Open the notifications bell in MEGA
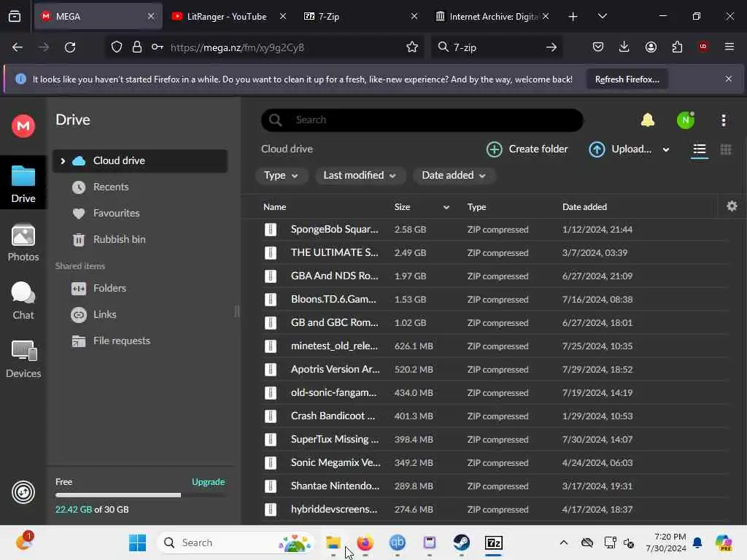This screenshot has width=747, height=560. pyautogui.click(x=648, y=120)
